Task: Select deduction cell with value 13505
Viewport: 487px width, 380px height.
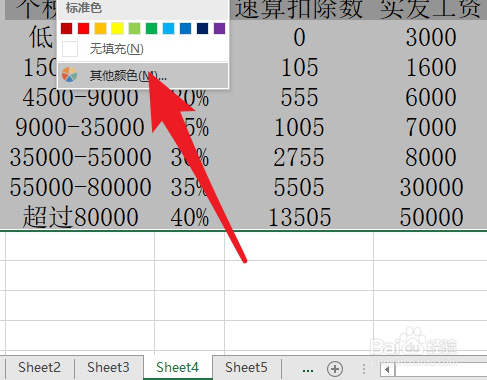Action: point(299,217)
